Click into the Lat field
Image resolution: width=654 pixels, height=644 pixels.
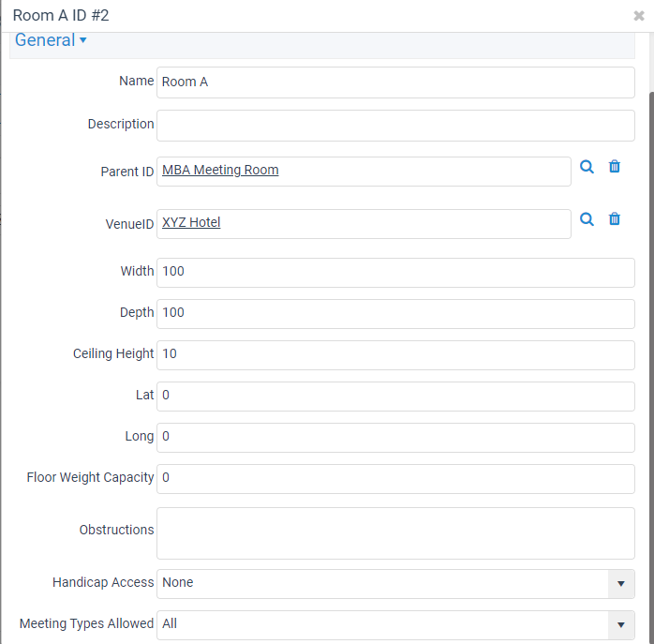tap(395, 397)
